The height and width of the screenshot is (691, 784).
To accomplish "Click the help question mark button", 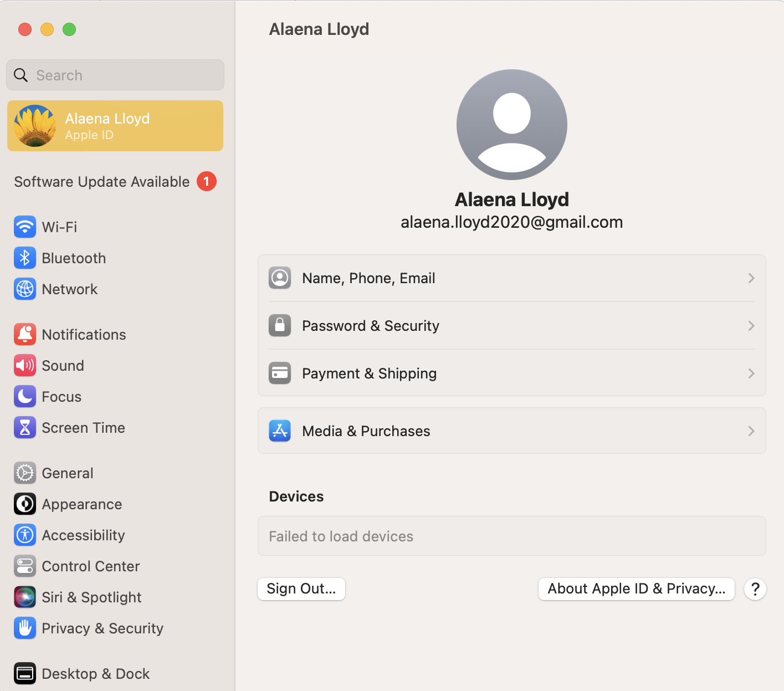I will (x=755, y=589).
